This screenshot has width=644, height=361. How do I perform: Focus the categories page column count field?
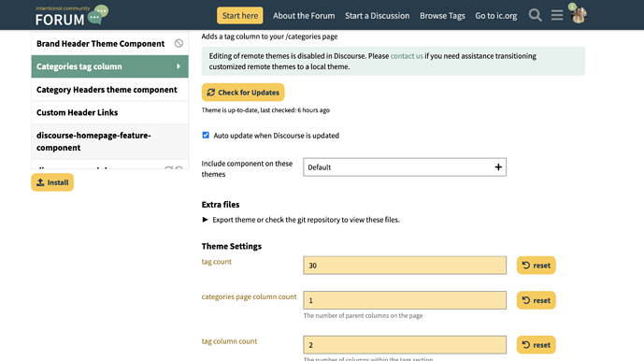(x=405, y=300)
